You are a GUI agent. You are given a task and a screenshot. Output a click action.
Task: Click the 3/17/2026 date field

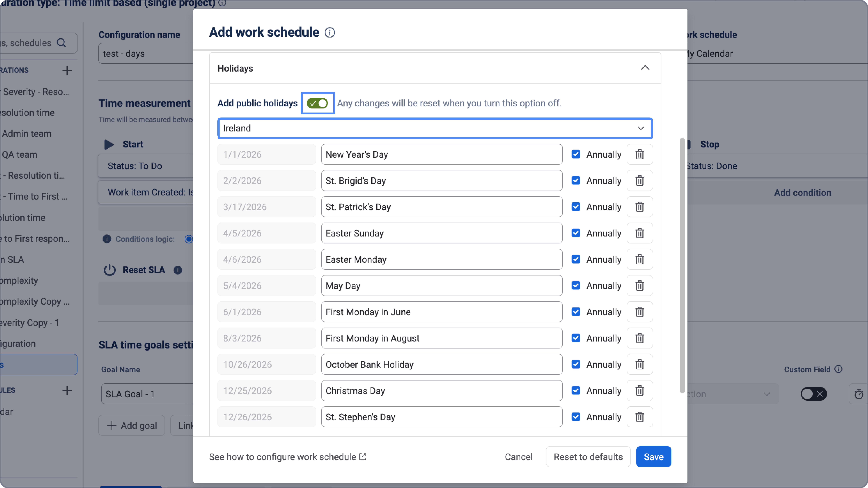click(267, 207)
